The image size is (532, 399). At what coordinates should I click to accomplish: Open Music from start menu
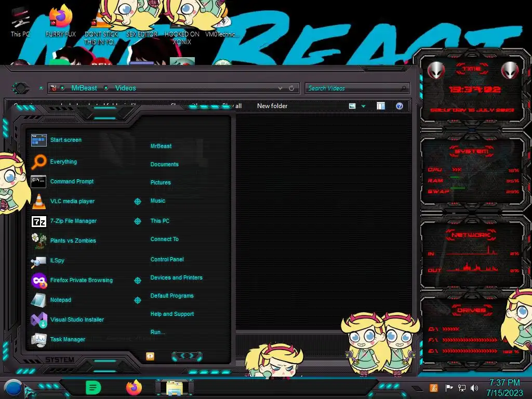(x=158, y=201)
